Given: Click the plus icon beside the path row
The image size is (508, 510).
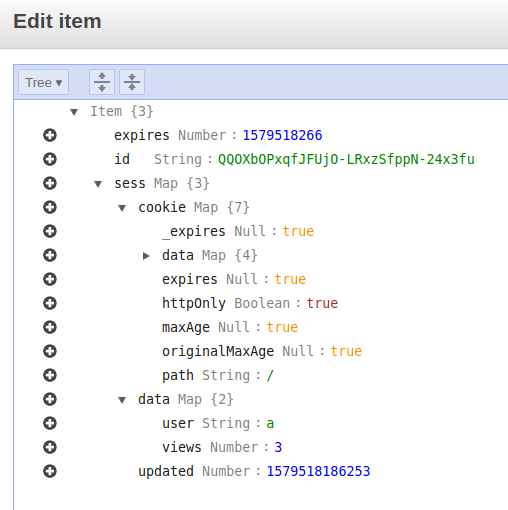Looking at the screenshot, I should coord(50,375).
